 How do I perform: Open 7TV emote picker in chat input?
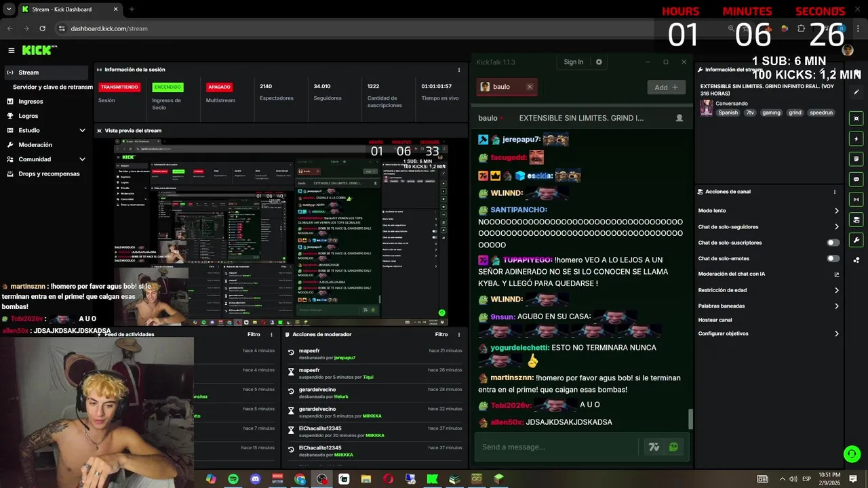[x=654, y=447]
